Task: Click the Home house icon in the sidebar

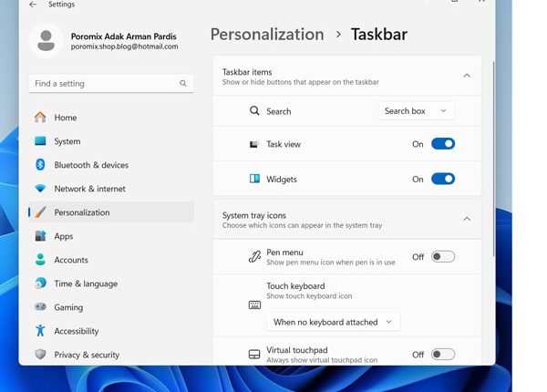Action: click(40, 118)
